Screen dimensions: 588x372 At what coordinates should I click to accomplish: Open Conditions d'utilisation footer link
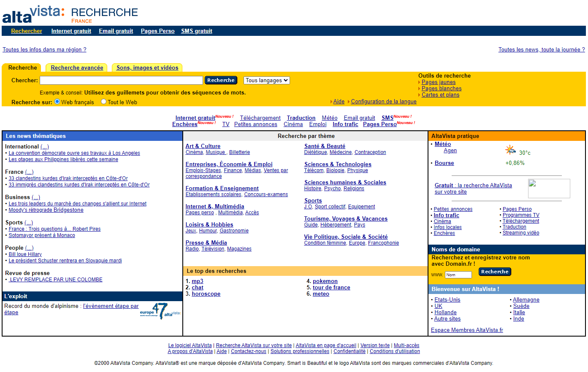click(395, 351)
